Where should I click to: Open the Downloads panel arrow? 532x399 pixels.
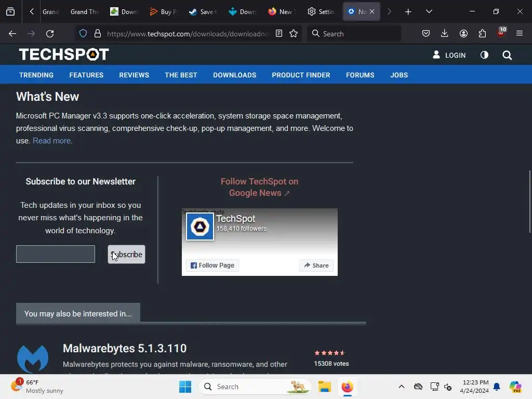click(x=445, y=33)
